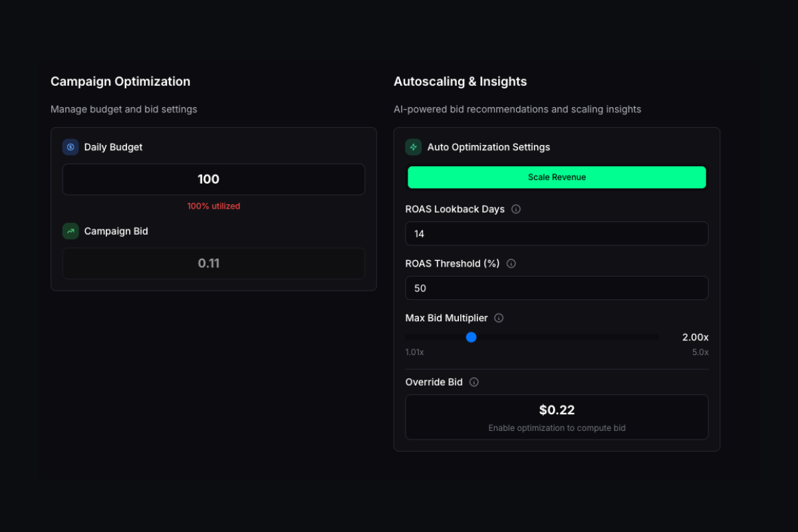Image resolution: width=798 pixels, height=532 pixels.
Task: Click the 1.01x minimum slider label
Action: [414, 352]
